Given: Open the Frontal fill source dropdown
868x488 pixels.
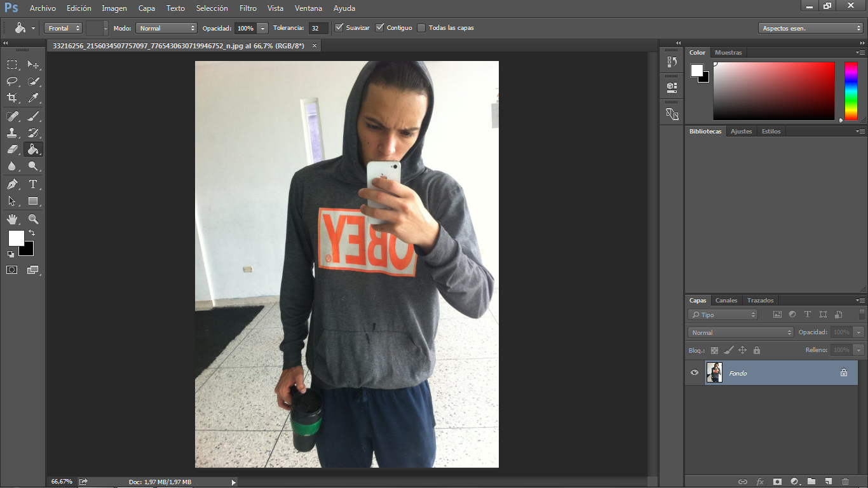Looking at the screenshot, I should (64, 28).
